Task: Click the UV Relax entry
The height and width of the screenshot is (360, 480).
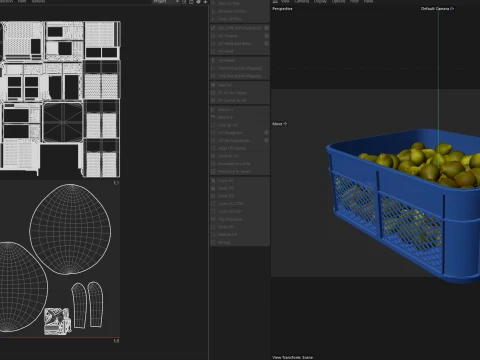Action: point(240,60)
